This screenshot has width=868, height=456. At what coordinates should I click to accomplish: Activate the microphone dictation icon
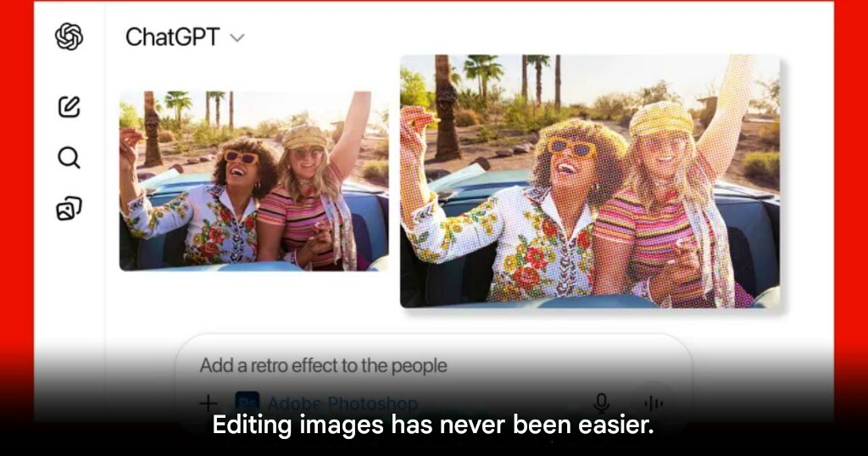601,403
